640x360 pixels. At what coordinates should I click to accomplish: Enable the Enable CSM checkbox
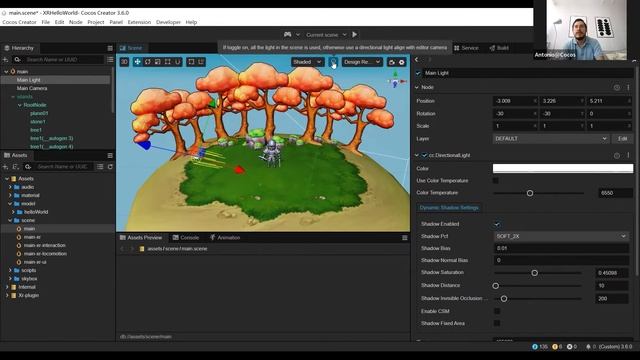coord(497,311)
